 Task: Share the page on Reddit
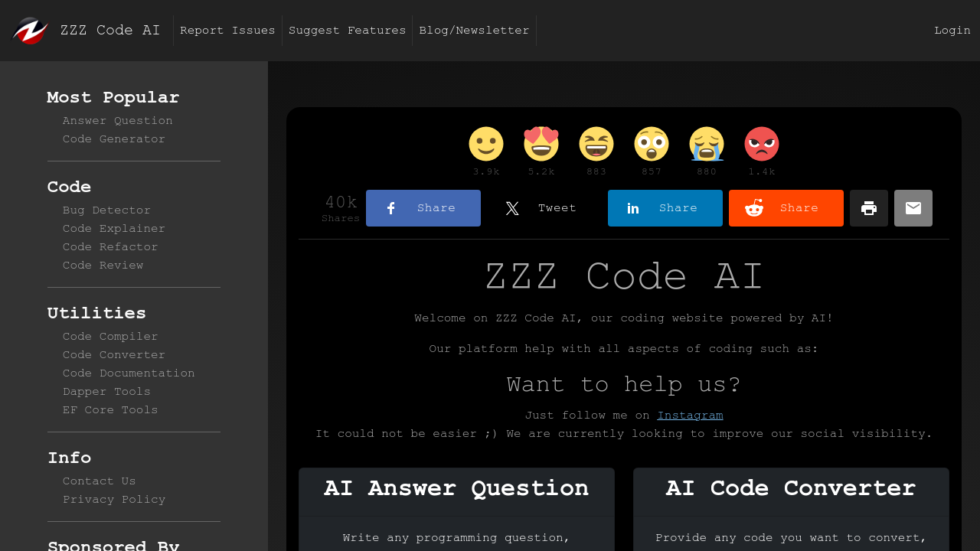point(786,207)
